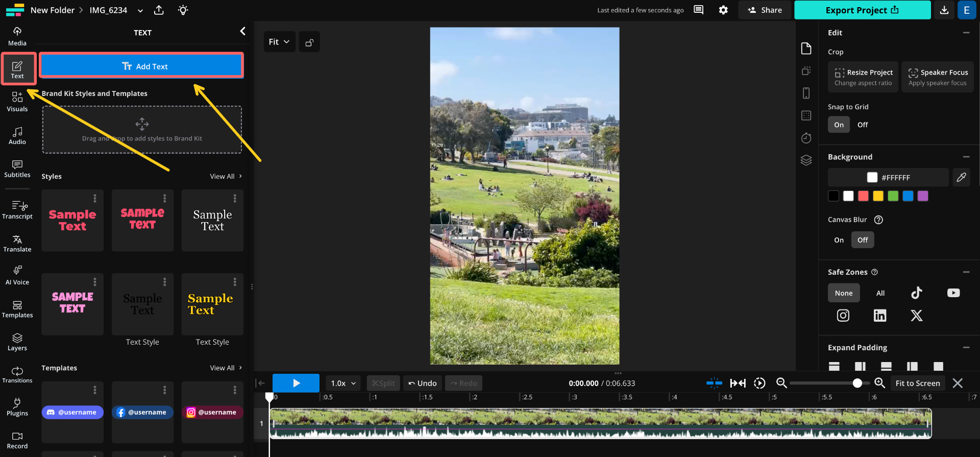This screenshot has height=457, width=980.
Task: Open the Audio sidebar panel
Action: tap(17, 136)
